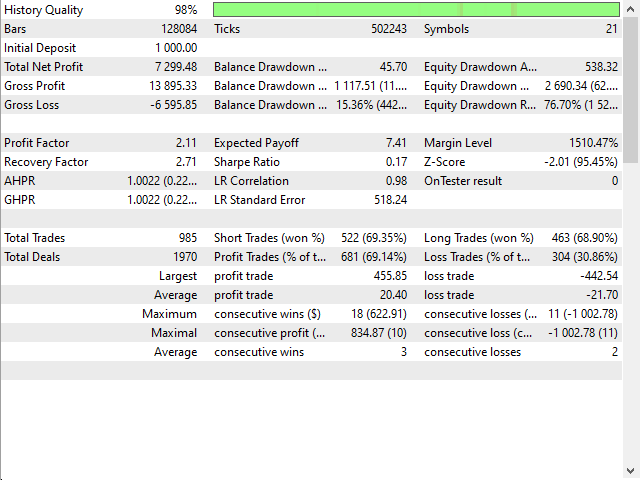Select LR Correlation value 0.98

tap(396, 181)
